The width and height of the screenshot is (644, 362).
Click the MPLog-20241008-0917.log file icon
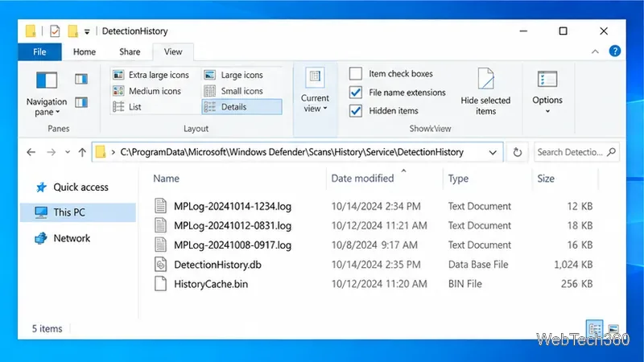pyautogui.click(x=160, y=245)
